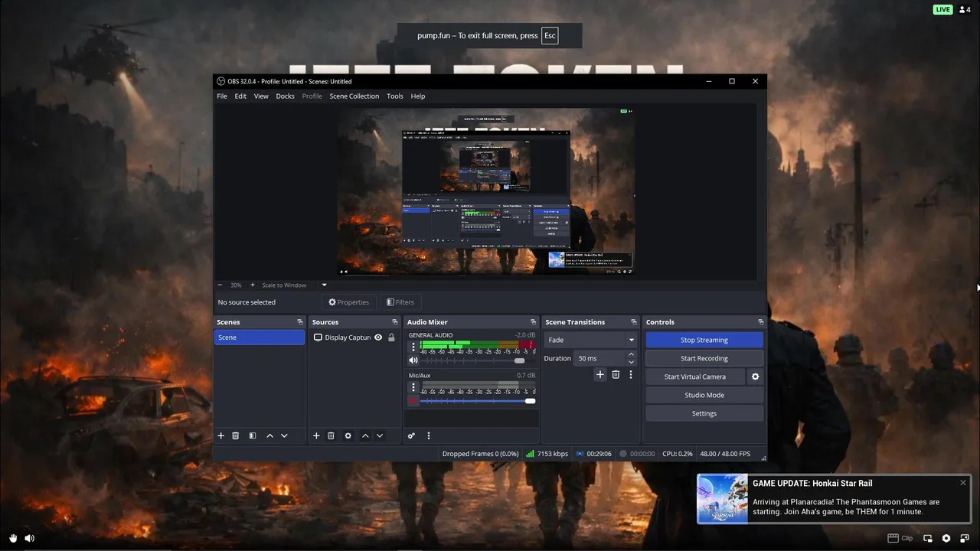Delete transition using trash icon
Screen dimensions: 980x551
616,374
